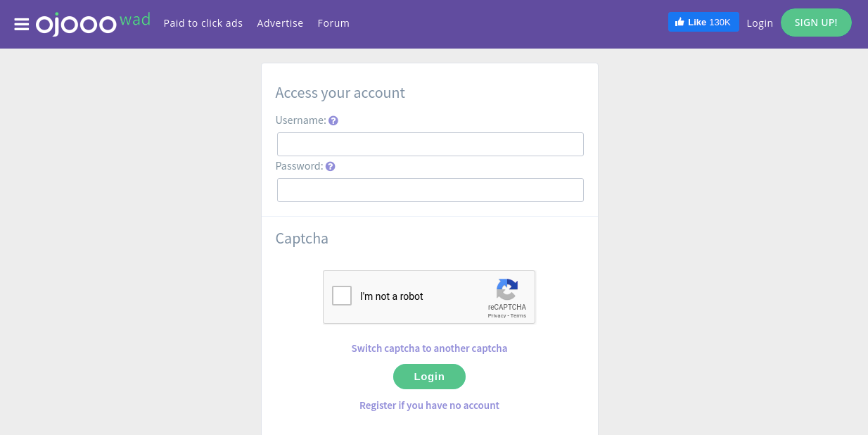Click the green Login button
Screen dimensions: 868x435
coord(429,377)
